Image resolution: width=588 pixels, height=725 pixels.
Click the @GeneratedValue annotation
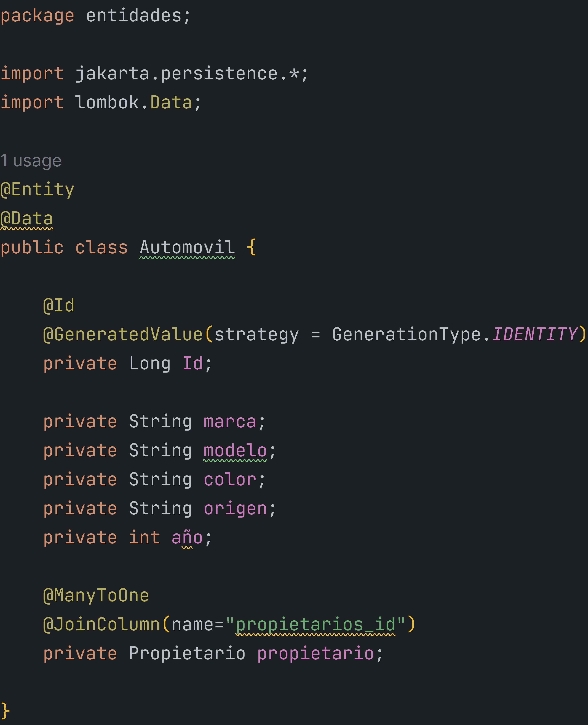click(123, 335)
